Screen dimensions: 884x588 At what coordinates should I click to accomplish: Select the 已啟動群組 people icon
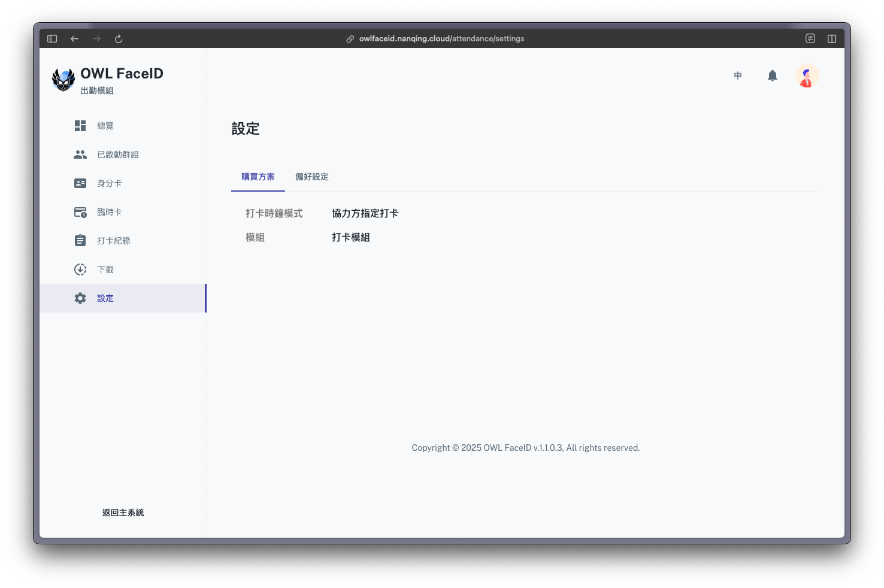tap(80, 154)
